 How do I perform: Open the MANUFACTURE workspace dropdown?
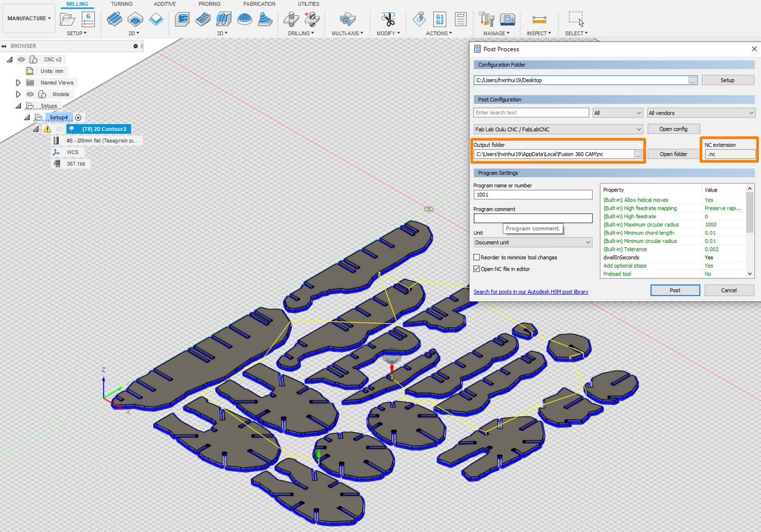pyautogui.click(x=29, y=18)
